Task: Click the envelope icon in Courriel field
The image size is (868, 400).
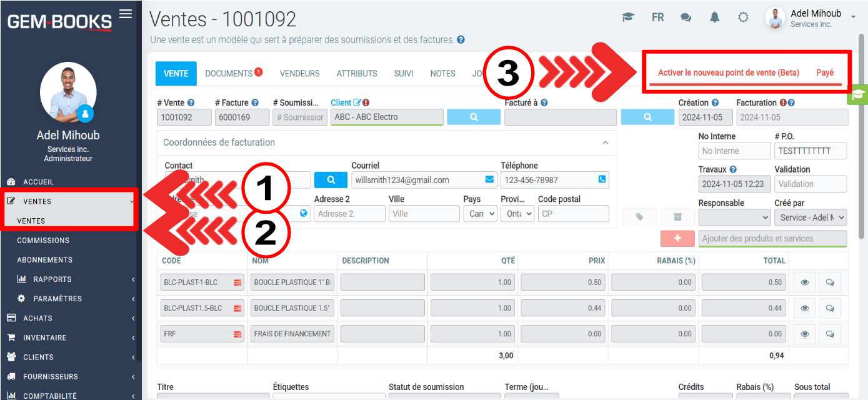Action: pos(489,180)
